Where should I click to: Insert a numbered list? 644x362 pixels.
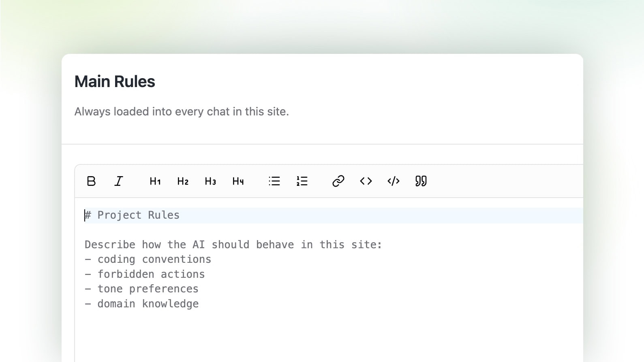(x=302, y=181)
